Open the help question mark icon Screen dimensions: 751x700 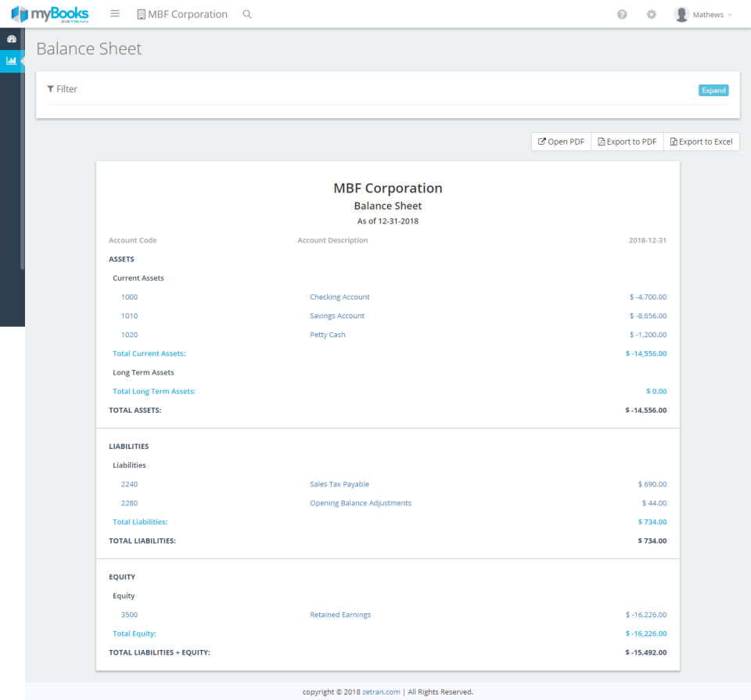(622, 14)
